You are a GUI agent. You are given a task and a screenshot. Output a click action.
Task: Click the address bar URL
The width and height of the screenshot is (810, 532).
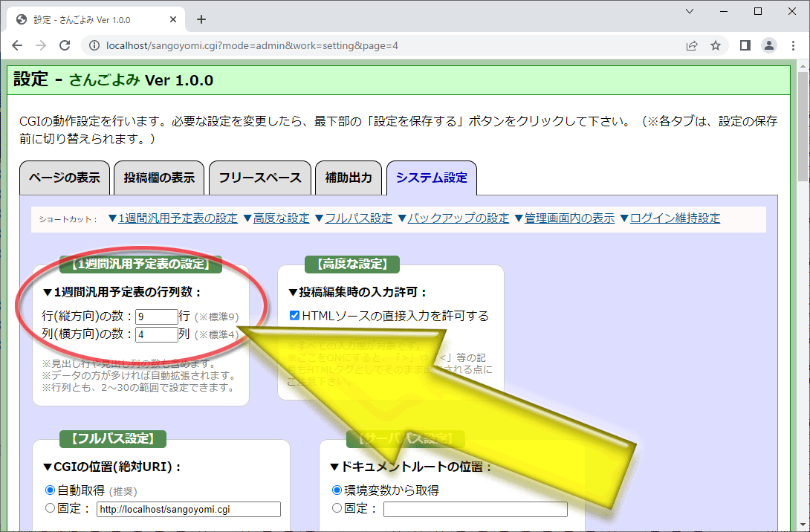click(x=252, y=45)
